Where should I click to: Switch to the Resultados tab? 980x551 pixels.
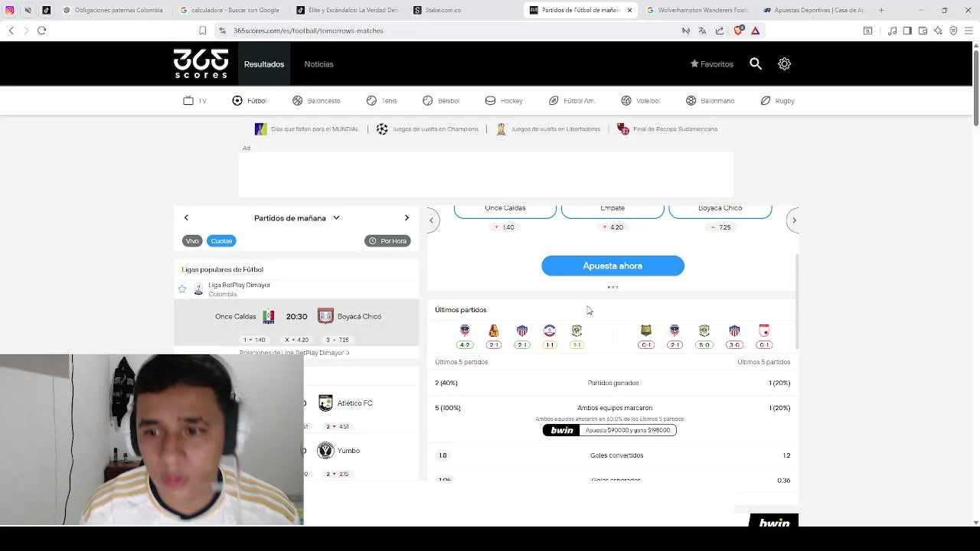pyautogui.click(x=264, y=64)
